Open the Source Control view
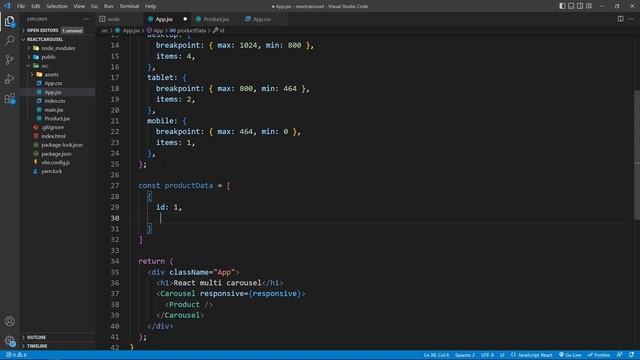 click(x=9, y=60)
